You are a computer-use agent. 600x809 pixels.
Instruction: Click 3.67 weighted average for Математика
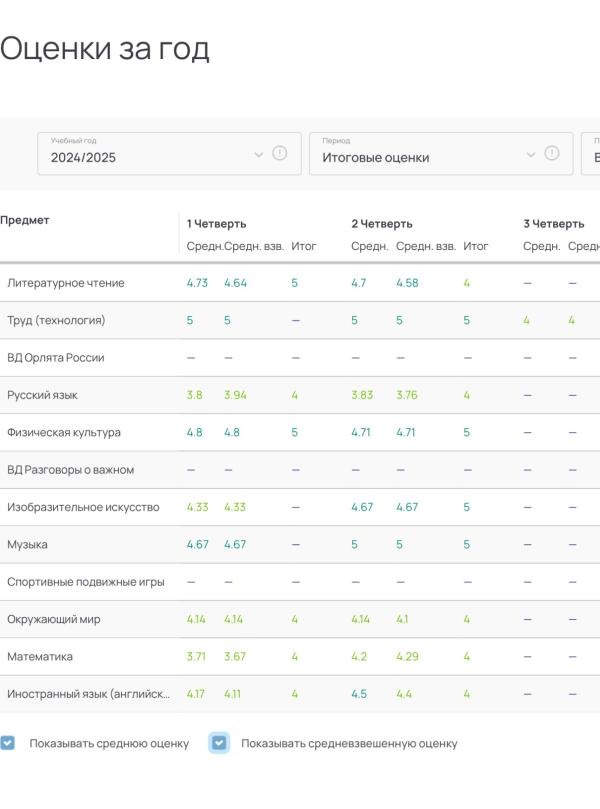[x=235, y=657]
